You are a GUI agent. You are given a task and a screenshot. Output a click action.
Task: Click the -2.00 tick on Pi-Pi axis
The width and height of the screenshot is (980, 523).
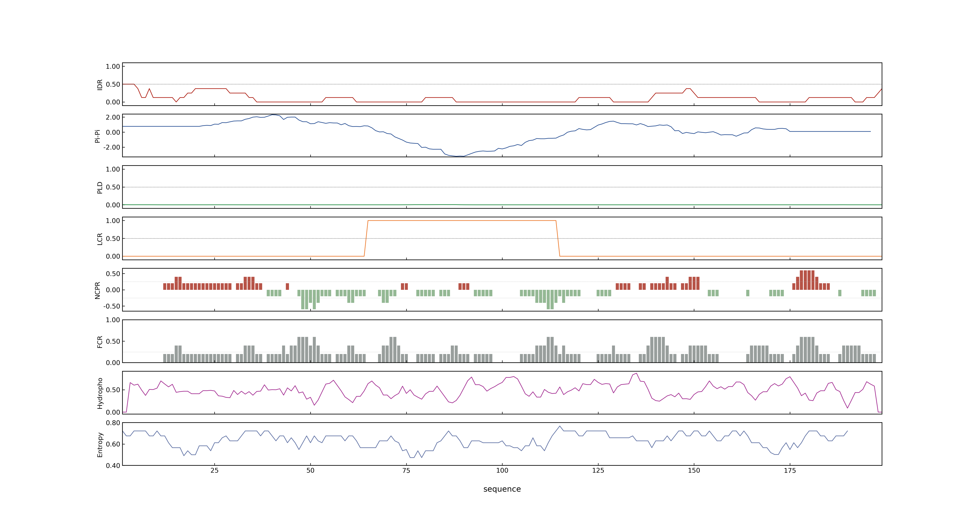[x=111, y=147]
